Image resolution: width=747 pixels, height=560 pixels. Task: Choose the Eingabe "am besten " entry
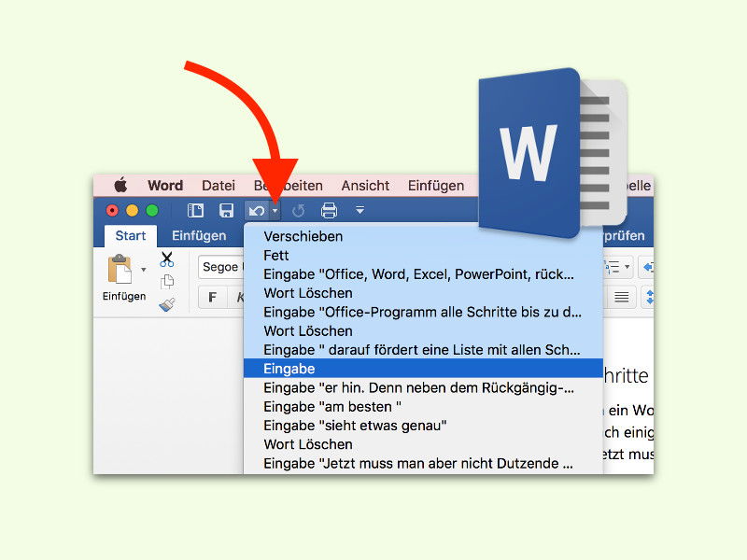click(423, 407)
